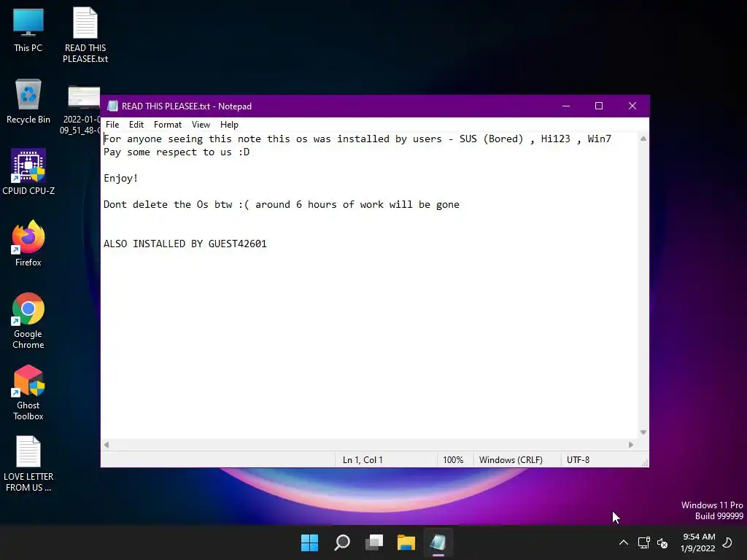Show hidden tray icons chevron
The height and width of the screenshot is (560, 747).
click(x=623, y=542)
